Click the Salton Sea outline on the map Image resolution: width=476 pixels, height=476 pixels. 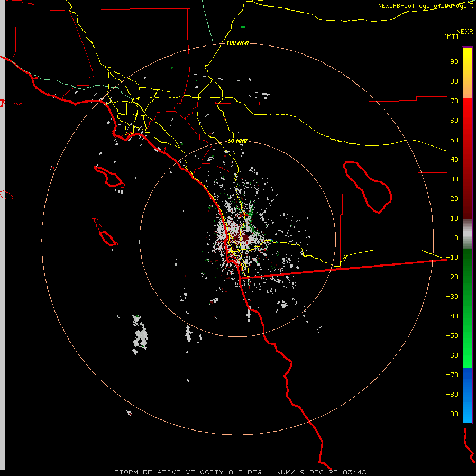(x=368, y=187)
